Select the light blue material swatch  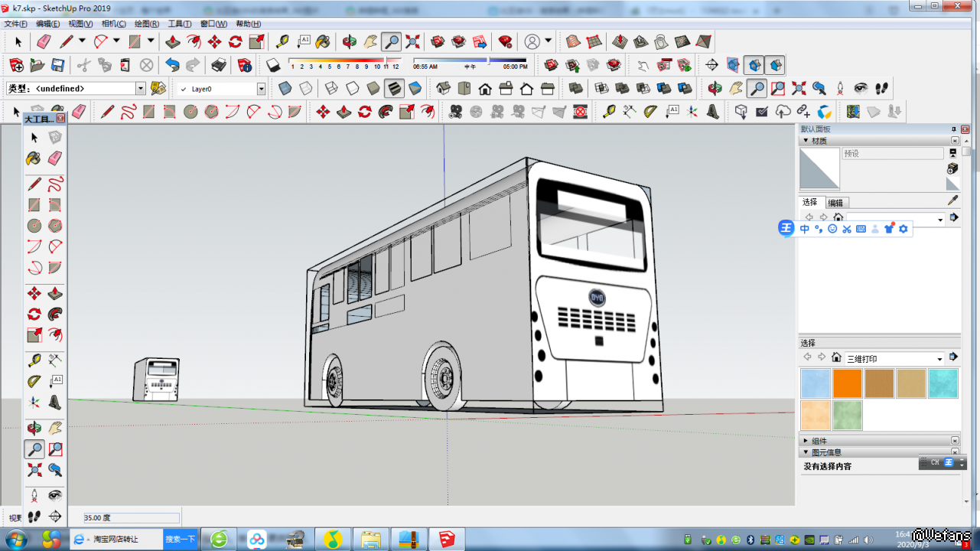tap(815, 383)
